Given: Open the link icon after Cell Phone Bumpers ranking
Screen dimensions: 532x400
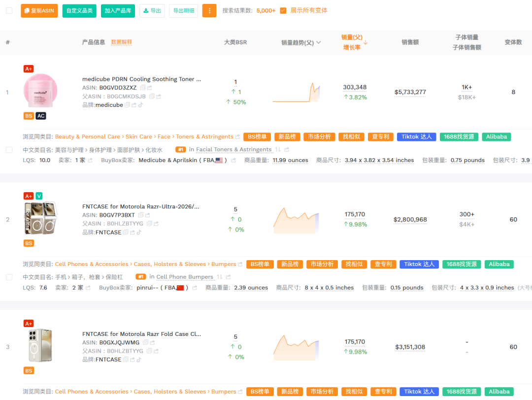Looking at the screenshot, I should click(x=229, y=277).
